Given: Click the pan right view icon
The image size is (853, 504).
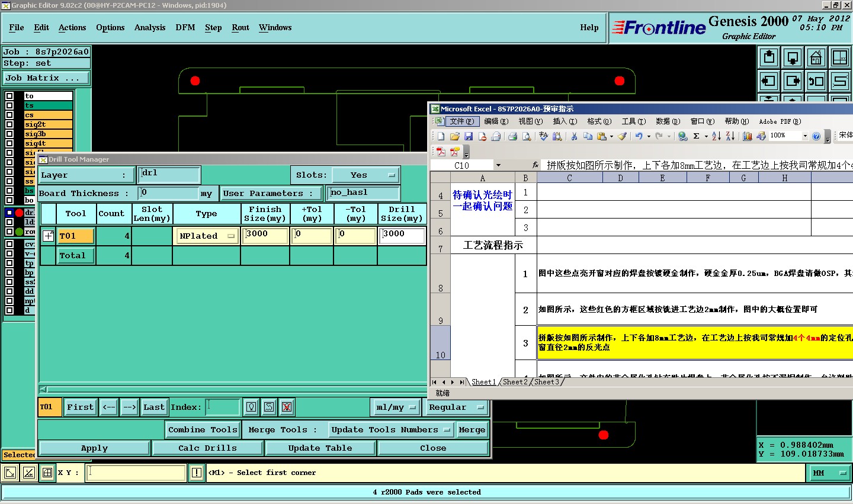Looking at the screenshot, I should coord(793,81).
